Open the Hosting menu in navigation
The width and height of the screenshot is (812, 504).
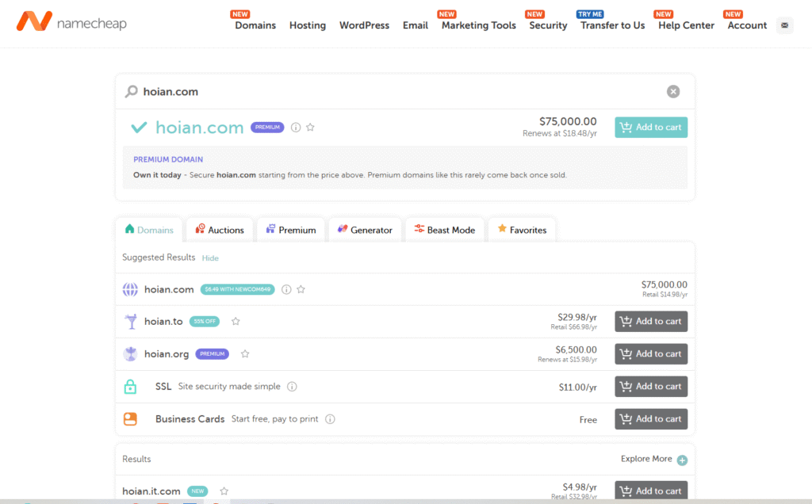(x=308, y=25)
